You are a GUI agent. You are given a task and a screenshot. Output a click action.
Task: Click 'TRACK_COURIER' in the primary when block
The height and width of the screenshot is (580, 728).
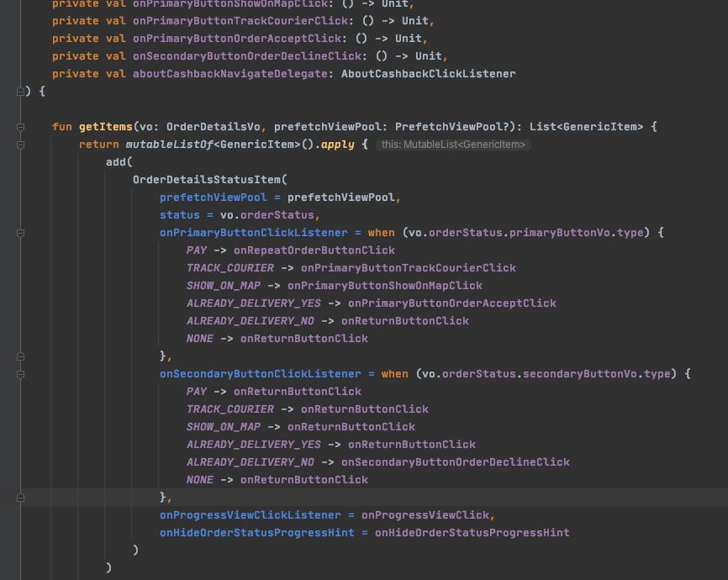pos(229,268)
